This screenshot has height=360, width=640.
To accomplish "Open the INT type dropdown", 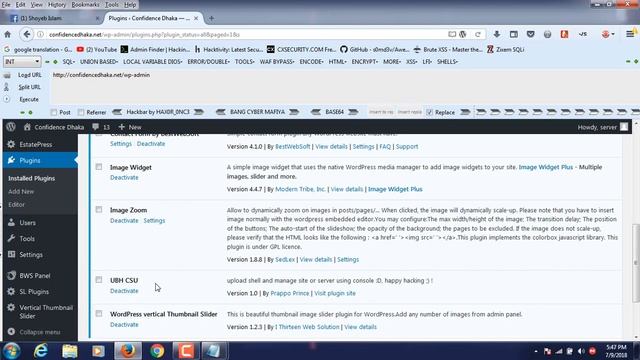I will tap(22, 62).
